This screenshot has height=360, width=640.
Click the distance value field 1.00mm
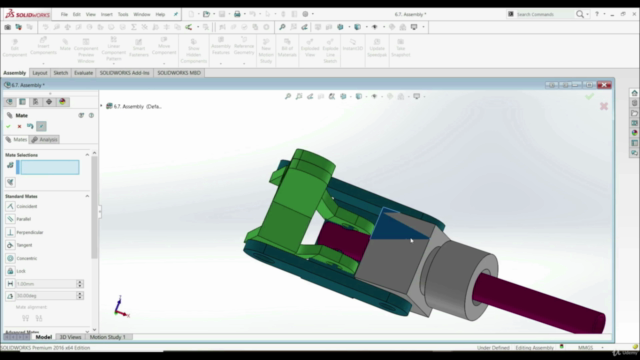(x=46, y=284)
